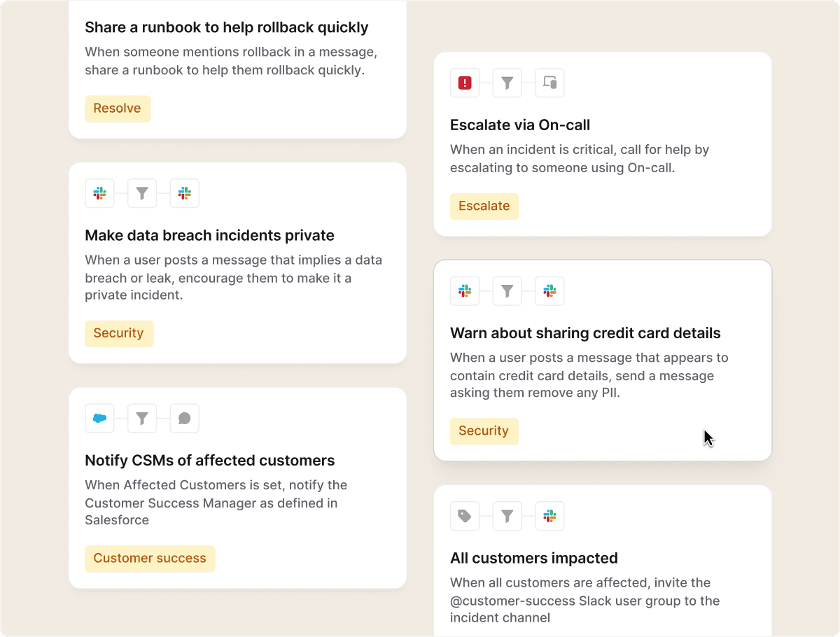840x637 pixels.
Task: Select the Escalate tag
Action: (x=484, y=206)
